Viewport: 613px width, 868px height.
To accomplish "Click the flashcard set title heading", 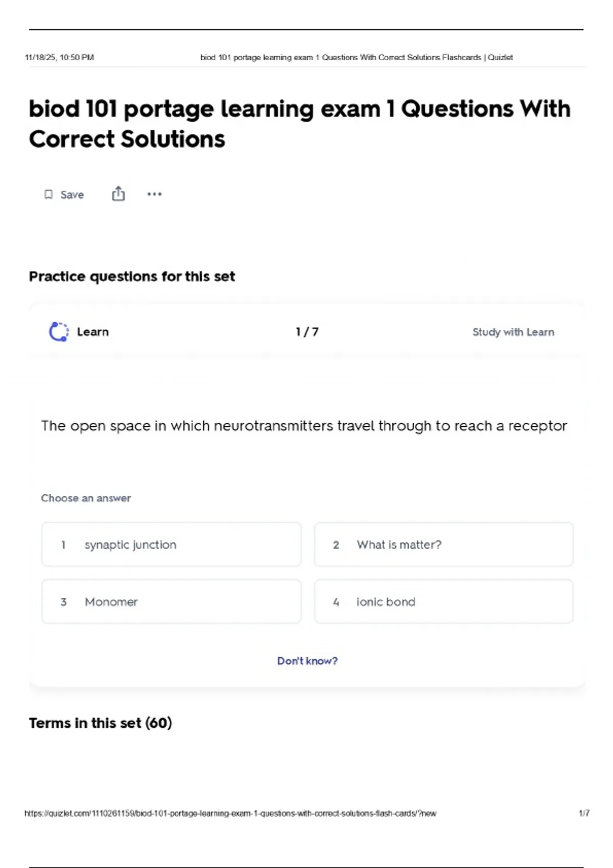I will 299,124.
